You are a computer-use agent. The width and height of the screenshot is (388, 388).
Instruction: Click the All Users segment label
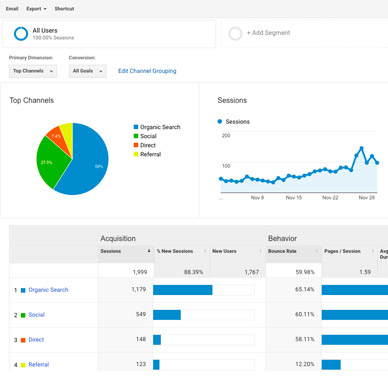(x=45, y=30)
